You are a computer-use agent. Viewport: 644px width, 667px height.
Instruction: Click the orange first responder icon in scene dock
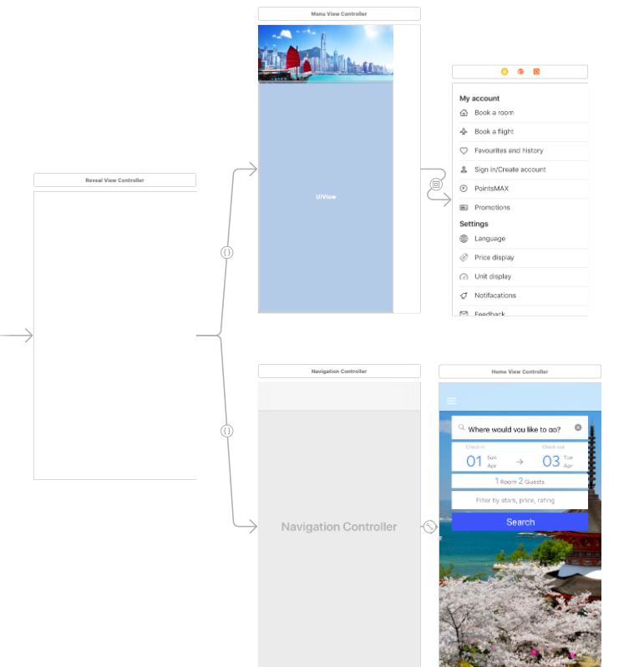click(x=520, y=72)
